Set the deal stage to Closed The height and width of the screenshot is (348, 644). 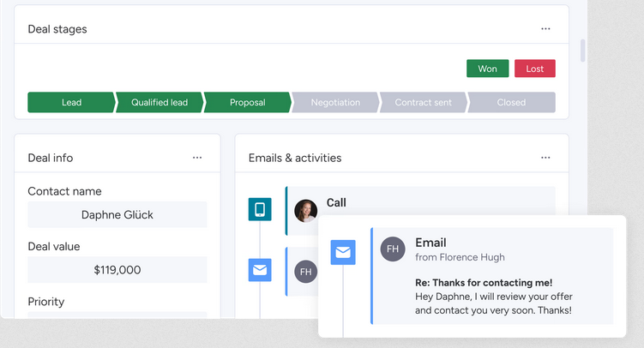pyautogui.click(x=511, y=103)
